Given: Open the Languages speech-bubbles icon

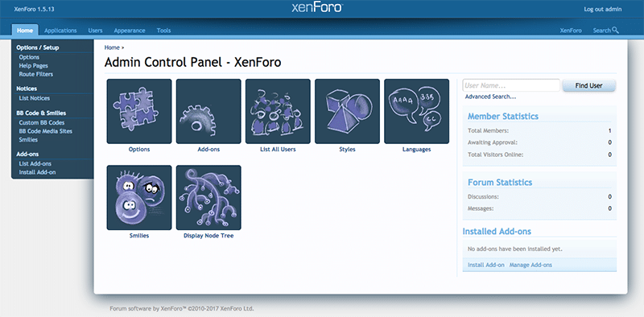Looking at the screenshot, I should pos(416,111).
